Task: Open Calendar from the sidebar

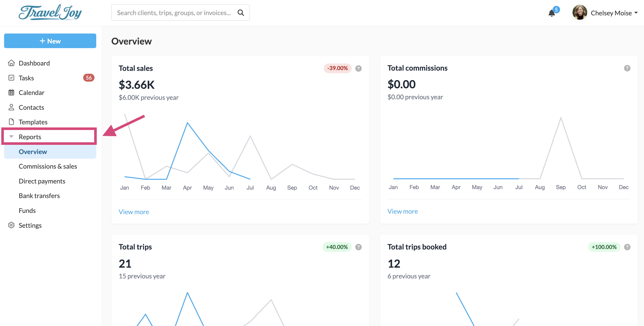Action: [x=31, y=93]
